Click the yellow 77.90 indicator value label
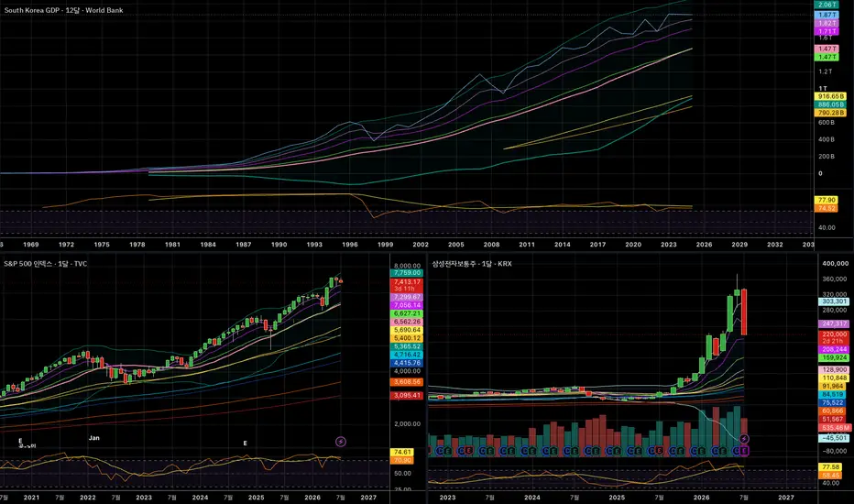 click(x=827, y=200)
